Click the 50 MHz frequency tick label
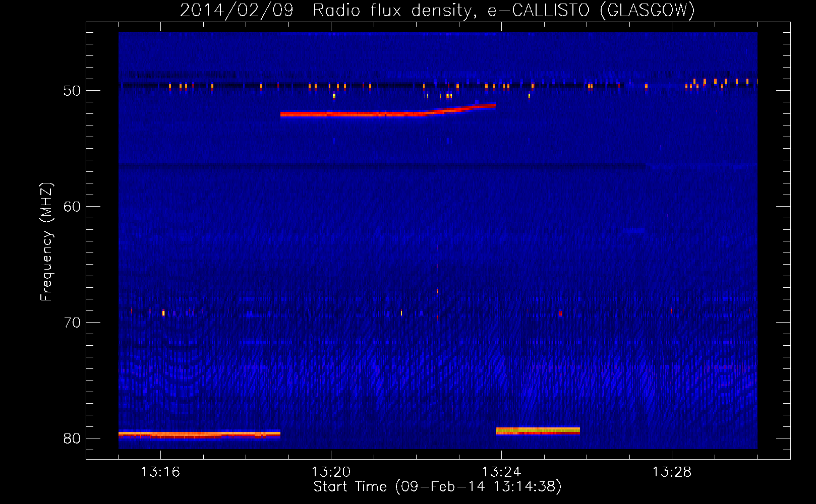Viewport: 816px width, 504px height. pyautogui.click(x=72, y=91)
